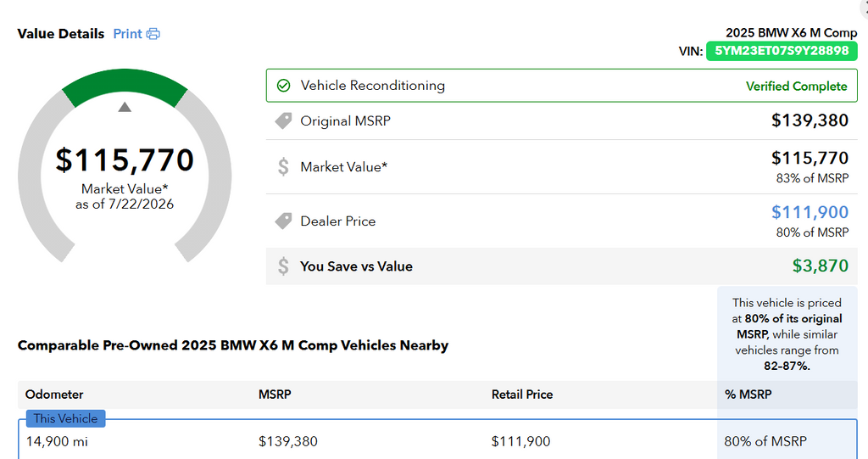The height and width of the screenshot is (459, 868).
Task: Open the Print link
Action: point(127,34)
